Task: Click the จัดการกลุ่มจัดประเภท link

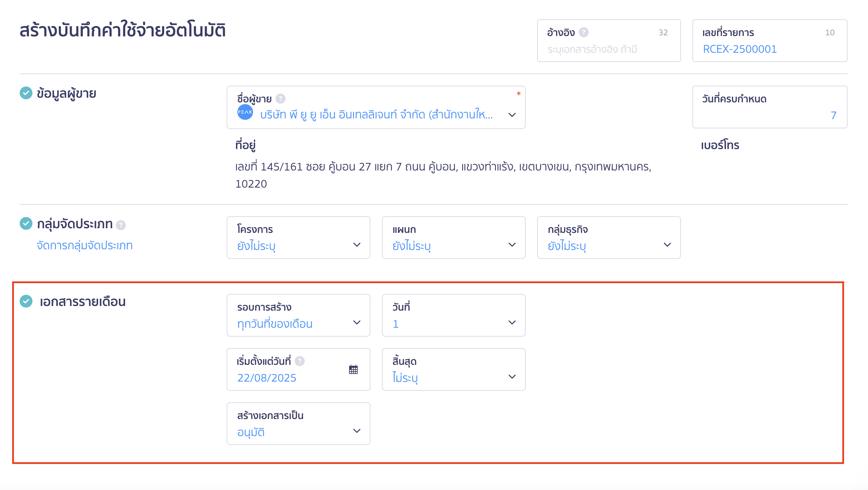Action: click(85, 245)
